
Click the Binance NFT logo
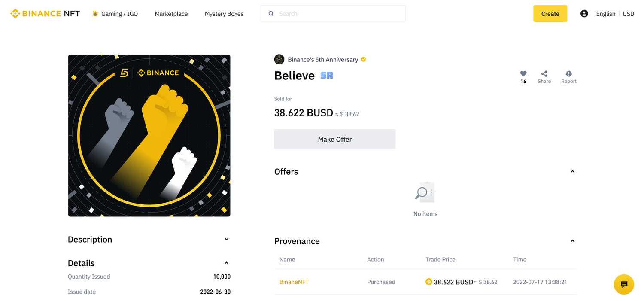coord(45,14)
